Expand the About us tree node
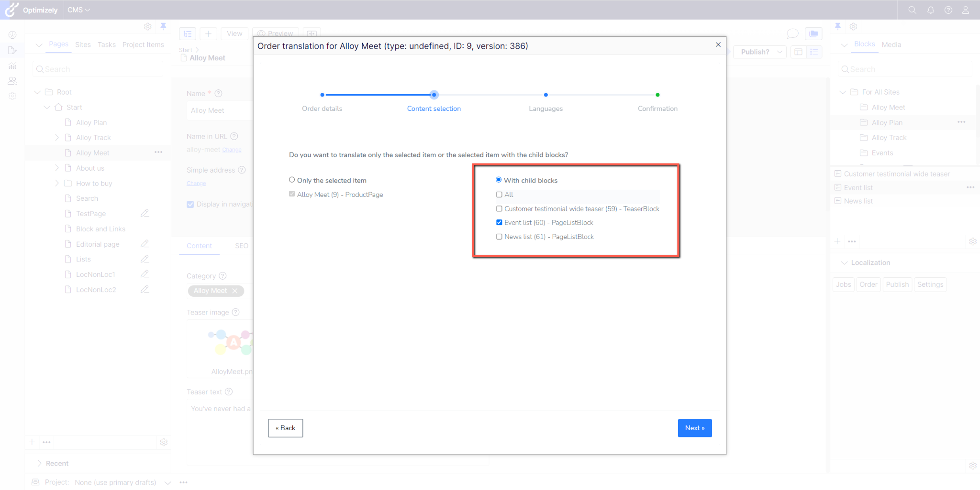The image size is (980, 490). click(x=57, y=168)
